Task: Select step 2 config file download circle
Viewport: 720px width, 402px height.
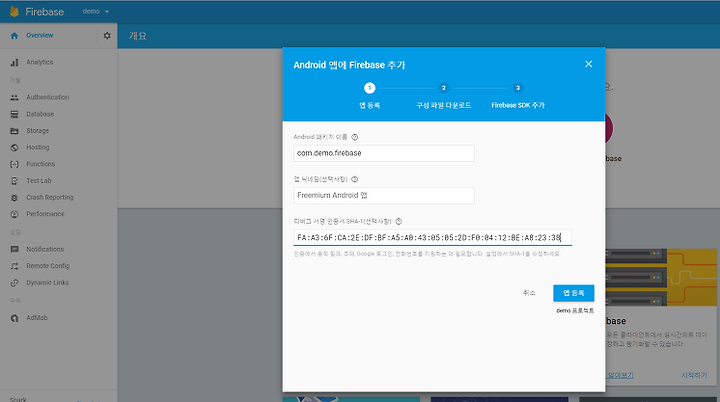Action: tap(444, 88)
